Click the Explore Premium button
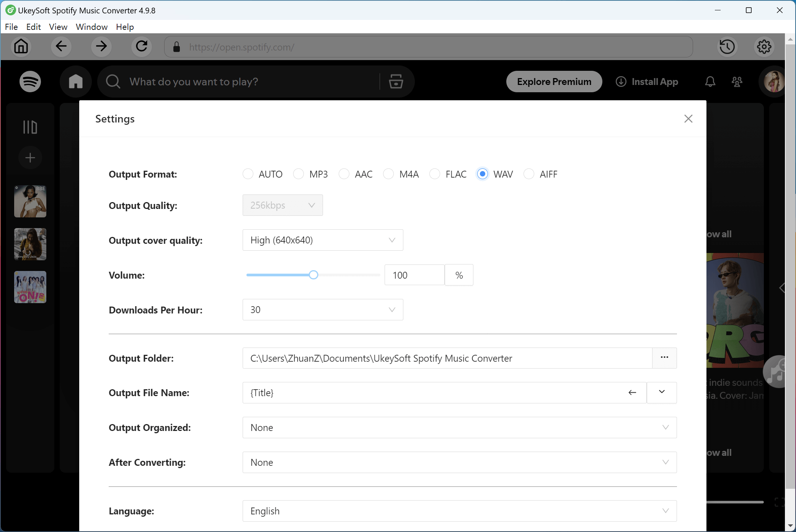The width and height of the screenshot is (796, 532). point(554,82)
